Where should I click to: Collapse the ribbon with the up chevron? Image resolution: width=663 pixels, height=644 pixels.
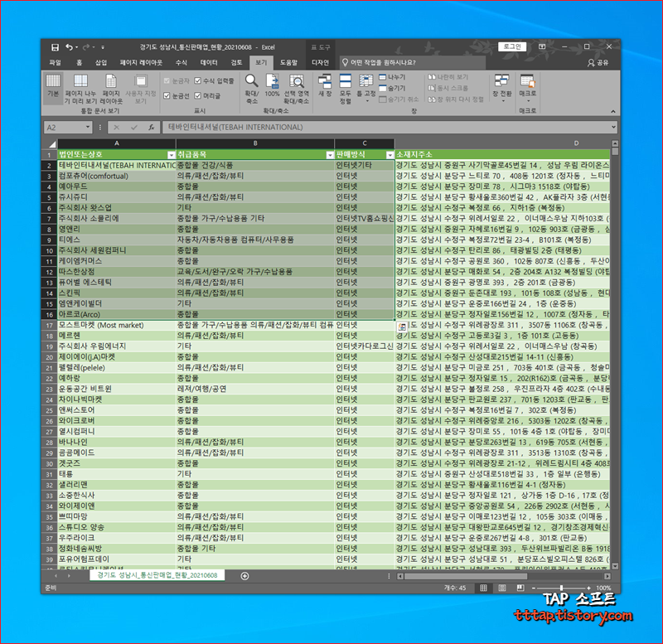click(x=612, y=111)
